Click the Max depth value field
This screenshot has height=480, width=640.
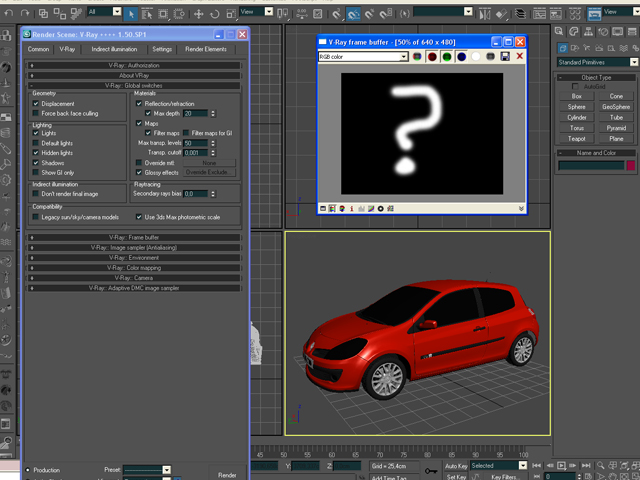pos(196,113)
